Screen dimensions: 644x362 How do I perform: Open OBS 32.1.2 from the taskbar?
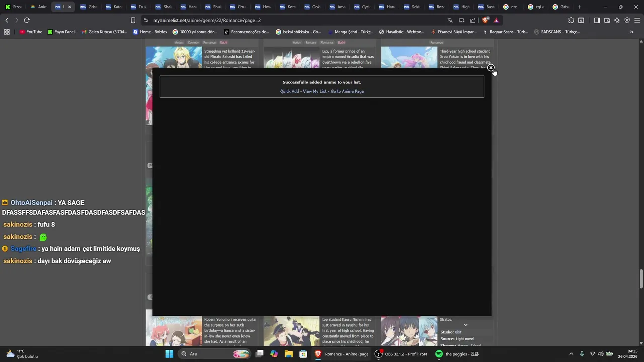(x=401, y=354)
